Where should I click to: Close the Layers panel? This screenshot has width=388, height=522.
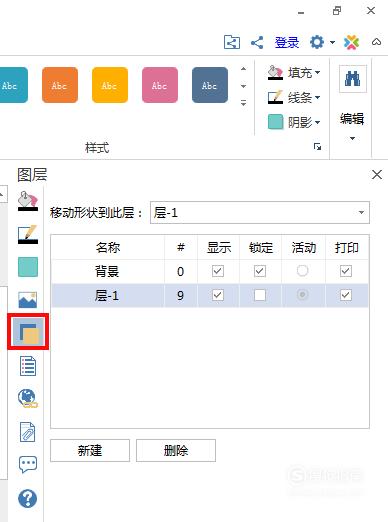point(377,174)
